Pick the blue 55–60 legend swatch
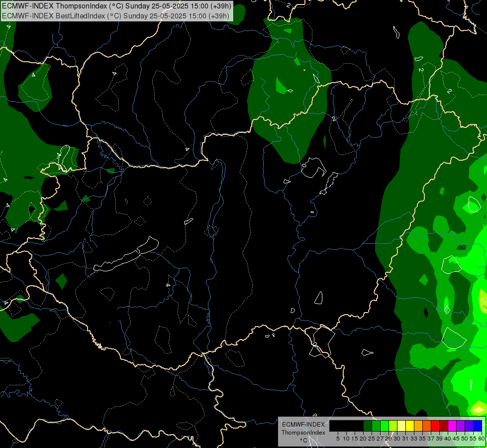The width and height of the screenshot is (487, 448). 478,426
